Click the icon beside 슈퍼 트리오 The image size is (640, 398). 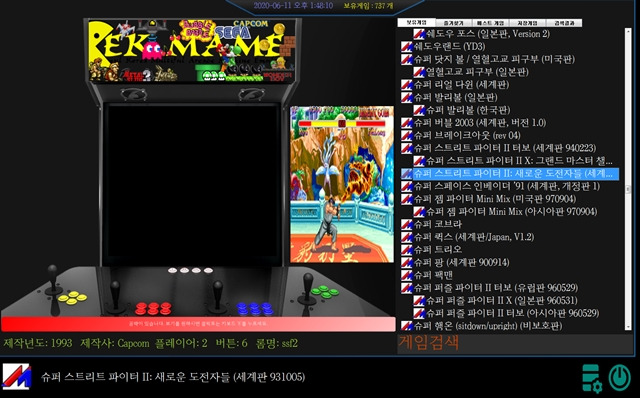coord(407,249)
